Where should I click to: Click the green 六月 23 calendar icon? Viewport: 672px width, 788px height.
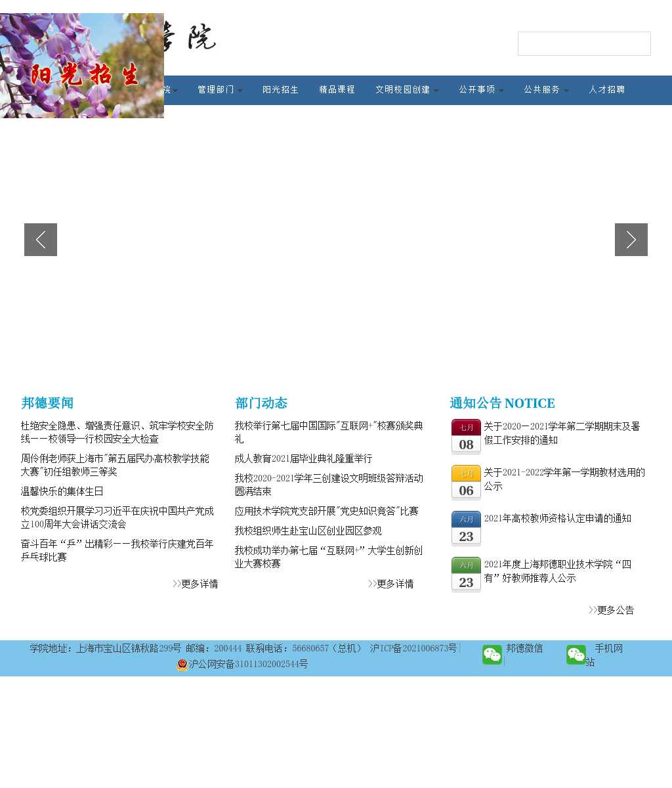coord(466,575)
